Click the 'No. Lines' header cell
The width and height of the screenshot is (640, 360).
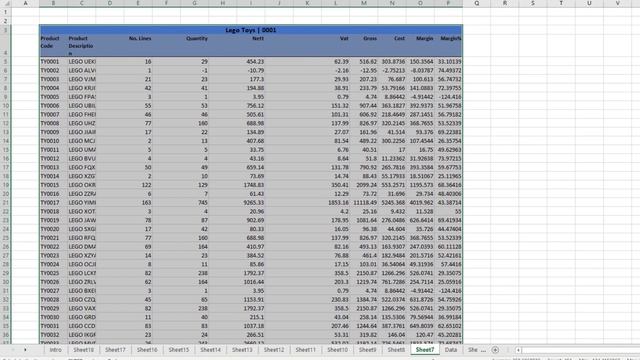click(x=138, y=45)
